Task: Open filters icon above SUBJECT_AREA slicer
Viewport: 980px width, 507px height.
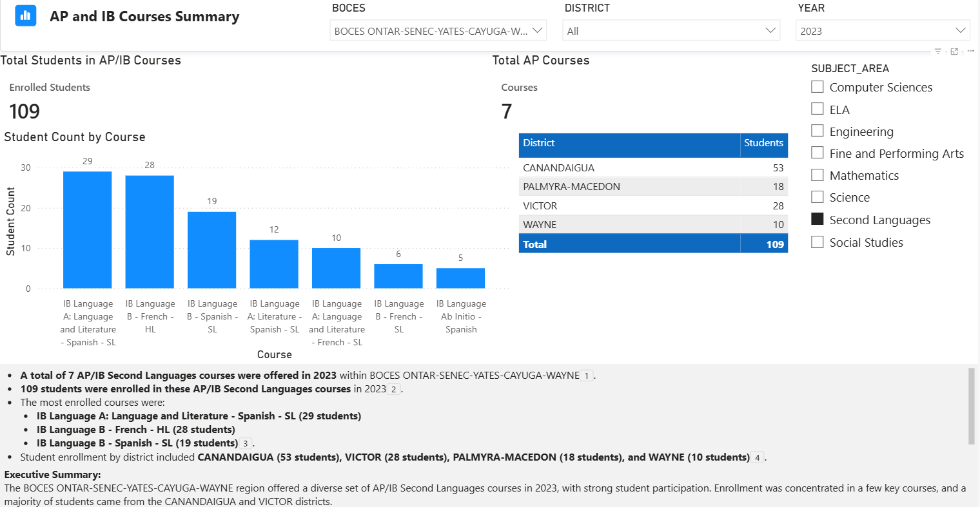Action: [937, 52]
